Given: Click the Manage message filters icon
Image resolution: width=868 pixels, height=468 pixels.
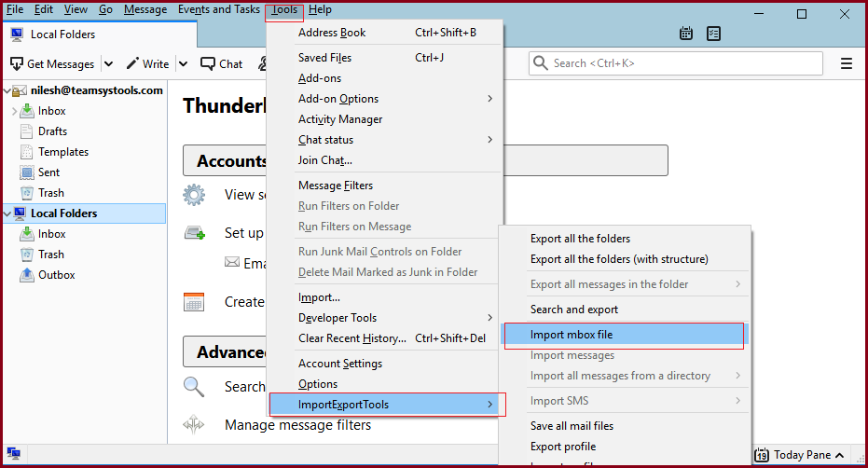Looking at the screenshot, I should (194, 425).
